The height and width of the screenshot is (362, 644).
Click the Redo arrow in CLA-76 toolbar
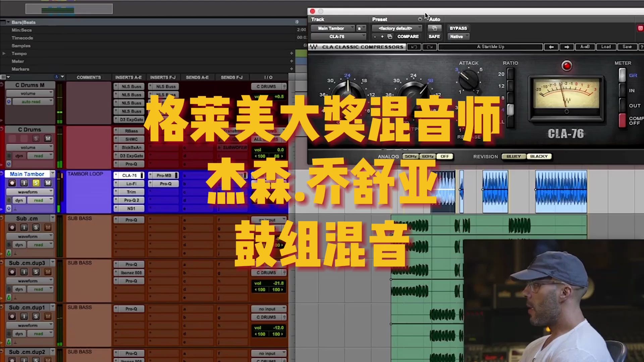pyautogui.click(x=429, y=47)
